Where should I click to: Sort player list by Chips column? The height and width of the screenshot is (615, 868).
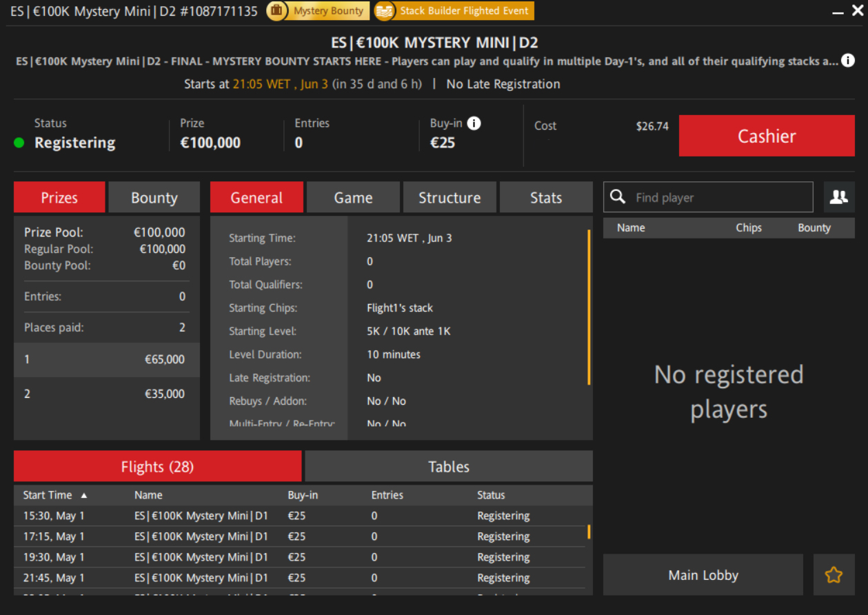click(748, 228)
